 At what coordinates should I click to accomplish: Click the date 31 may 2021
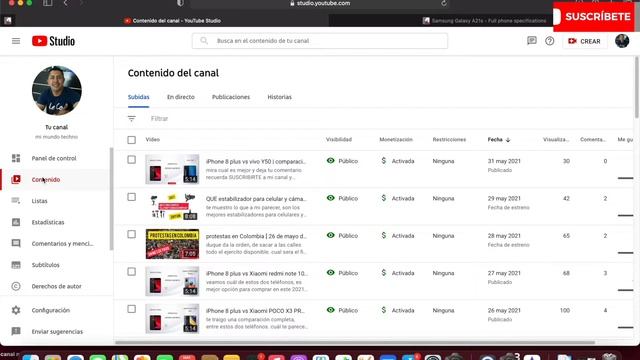point(504,161)
